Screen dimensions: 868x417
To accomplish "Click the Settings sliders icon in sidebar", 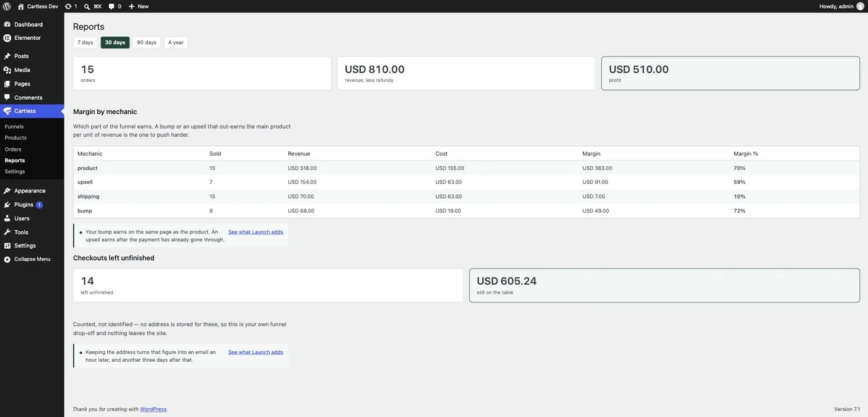I will [x=7, y=246].
